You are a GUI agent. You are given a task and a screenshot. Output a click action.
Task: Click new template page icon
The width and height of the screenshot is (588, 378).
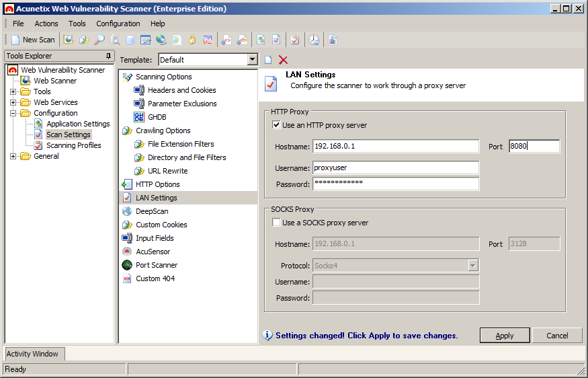pos(268,60)
